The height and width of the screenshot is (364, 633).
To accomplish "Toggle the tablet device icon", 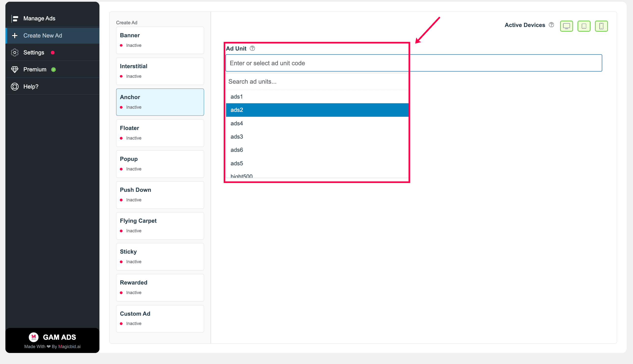I will [x=584, y=26].
